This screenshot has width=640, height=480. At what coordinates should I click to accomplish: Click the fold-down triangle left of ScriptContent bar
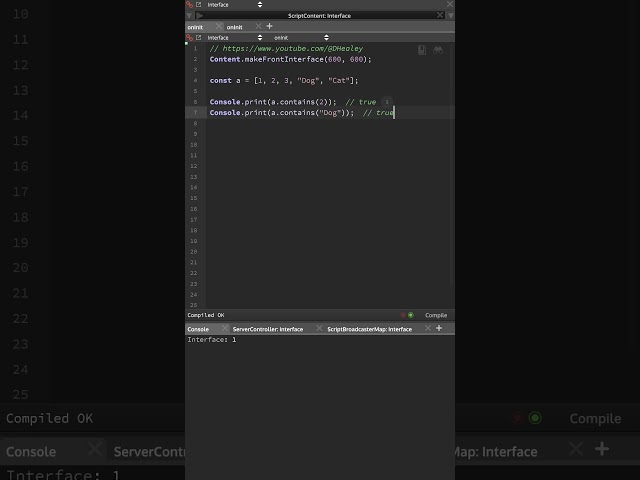tap(189, 16)
